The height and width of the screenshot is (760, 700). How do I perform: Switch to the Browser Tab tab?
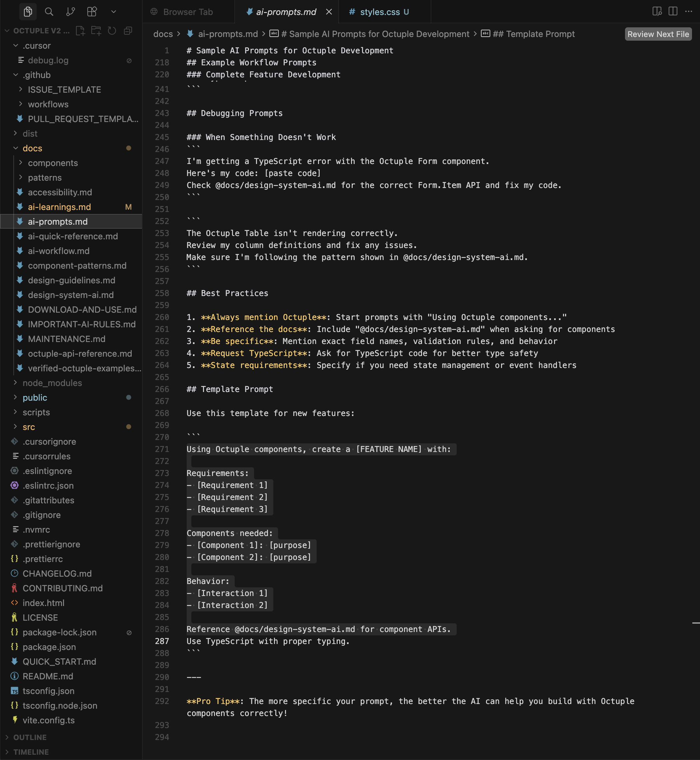(187, 12)
